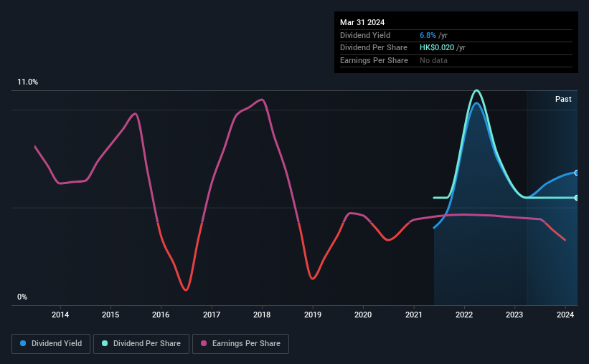Screen dimensions: 589x364
Task: Click the "Past" label in the chart
Action: pos(563,99)
